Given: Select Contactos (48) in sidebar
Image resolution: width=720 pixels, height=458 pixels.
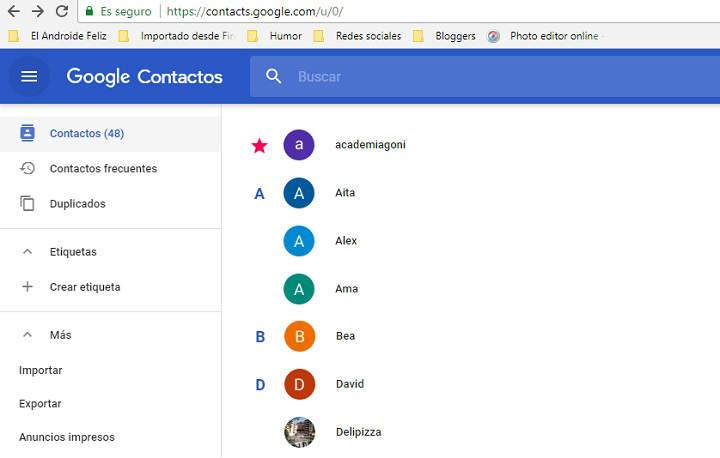Looking at the screenshot, I should tap(110, 134).
